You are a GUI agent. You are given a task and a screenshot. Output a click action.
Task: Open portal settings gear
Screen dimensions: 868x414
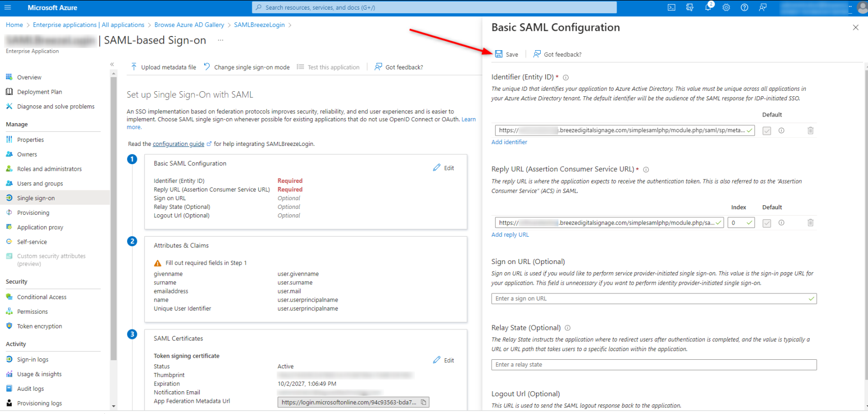pyautogui.click(x=726, y=8)
